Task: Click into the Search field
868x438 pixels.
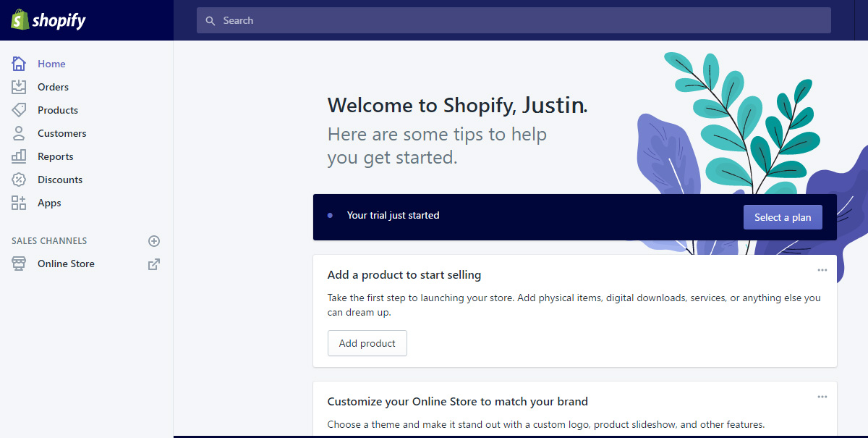Action: (x=514, y=20)
